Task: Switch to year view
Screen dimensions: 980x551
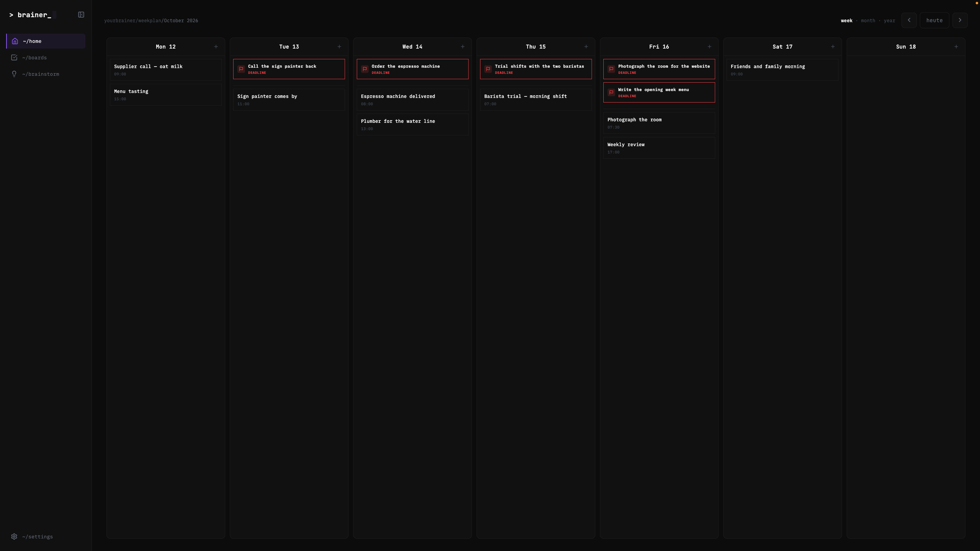Action: pos(889,21)
